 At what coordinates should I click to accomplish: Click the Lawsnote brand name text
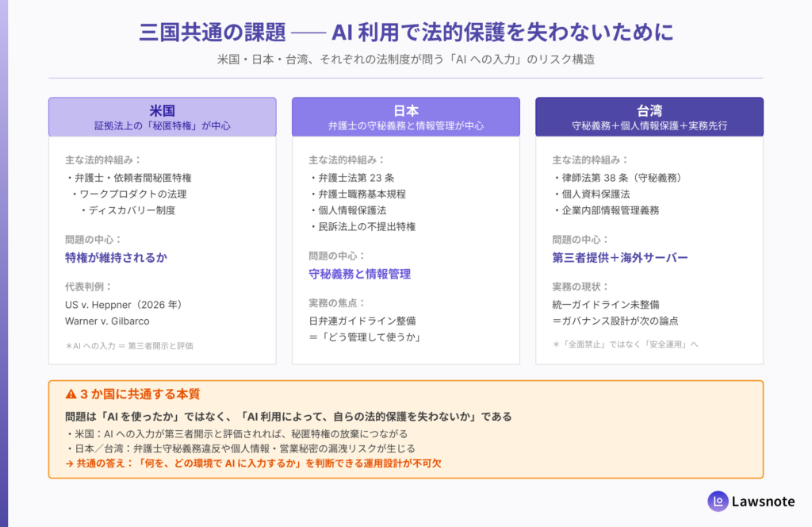pos(764,501)
